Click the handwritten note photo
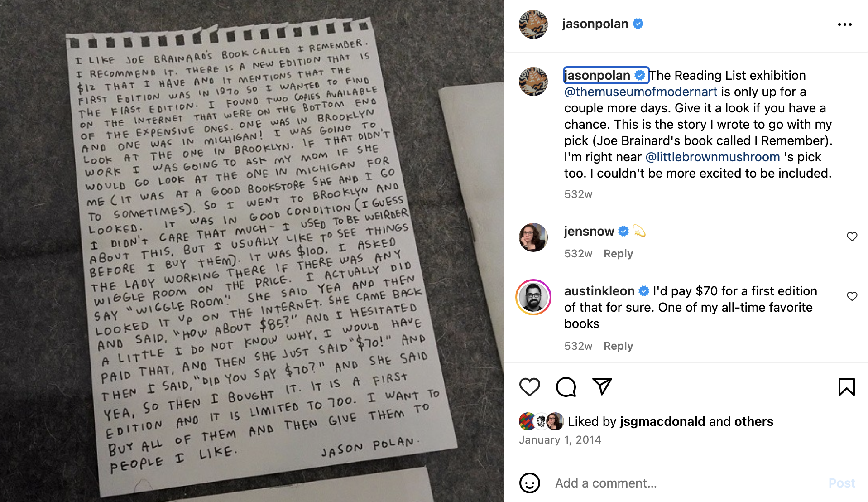Image resolution: width=868 pixels, height=502 pixels. click(252, 251)
